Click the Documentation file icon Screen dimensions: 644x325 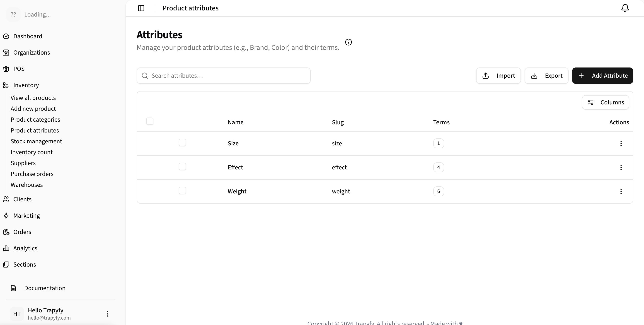(14, 288)
